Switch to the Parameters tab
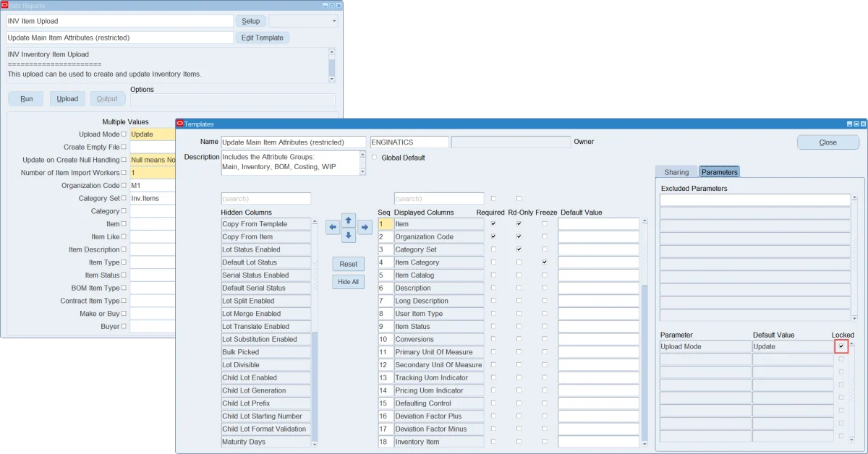Viewport: 868px width, 454px height. click(720, 172)
